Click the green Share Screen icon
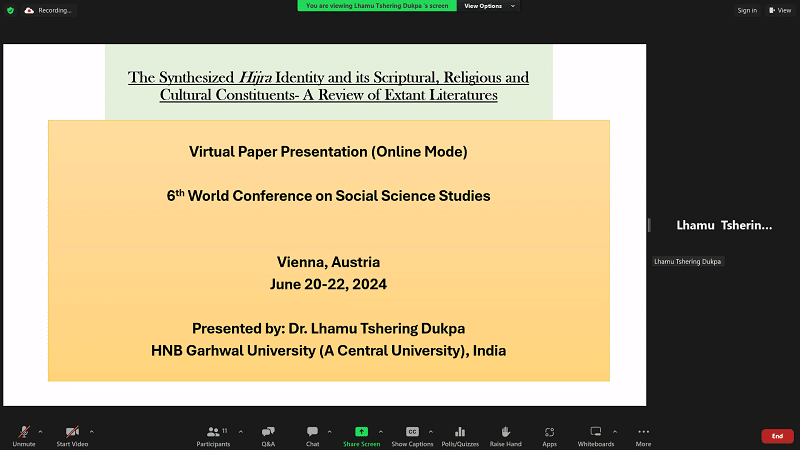Viewport: 800px width, 450px height. pos(361,431)
